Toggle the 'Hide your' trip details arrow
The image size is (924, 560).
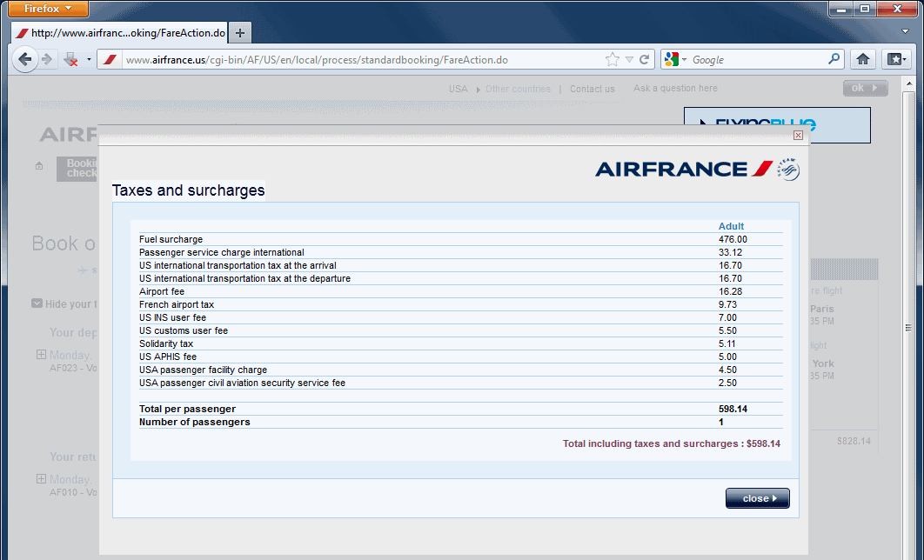tap(37, 303)
